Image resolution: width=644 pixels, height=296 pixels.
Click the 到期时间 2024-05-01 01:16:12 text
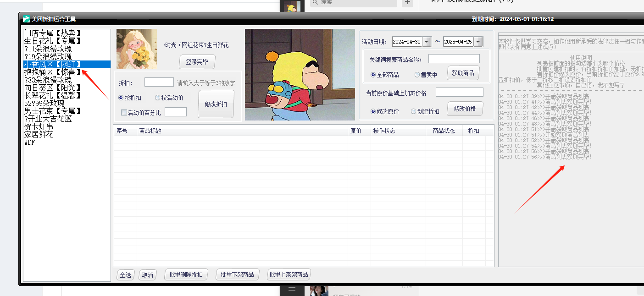point(513,19)
